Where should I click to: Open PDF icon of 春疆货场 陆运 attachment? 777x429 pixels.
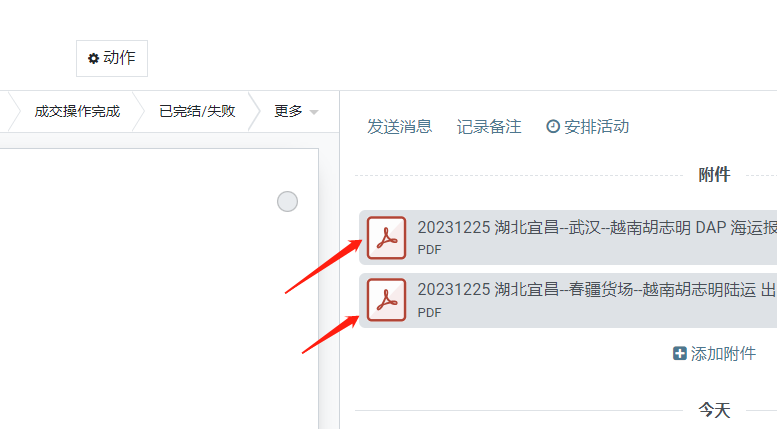(x=387, y=300)
